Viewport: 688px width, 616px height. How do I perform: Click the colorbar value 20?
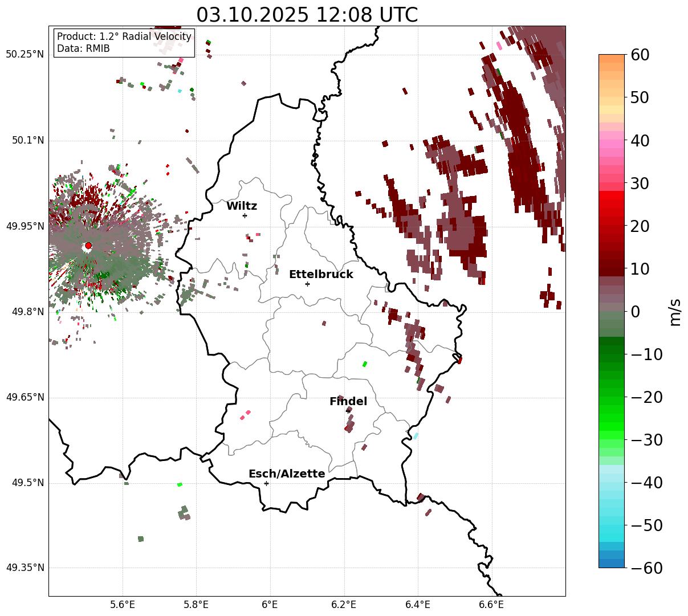pos(640,226)
